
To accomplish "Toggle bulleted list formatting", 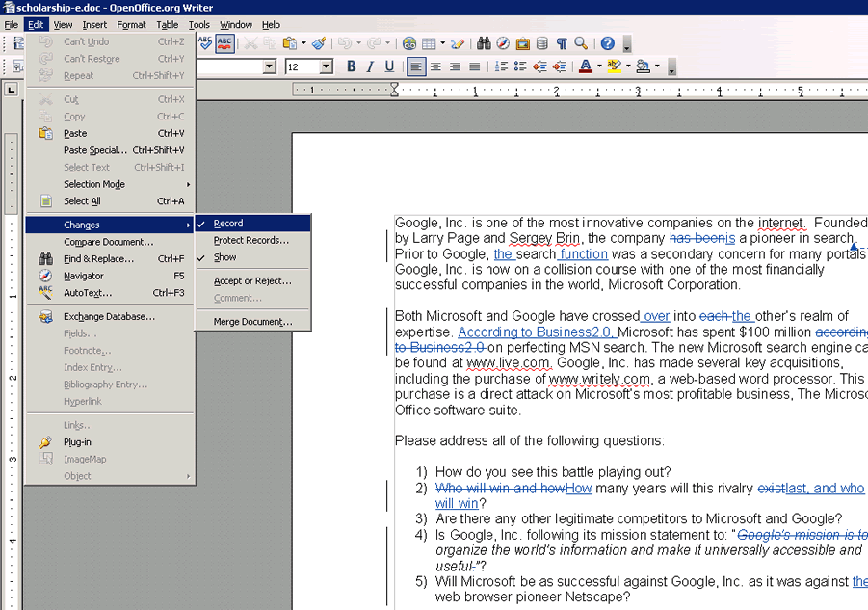I will [520, 67].
